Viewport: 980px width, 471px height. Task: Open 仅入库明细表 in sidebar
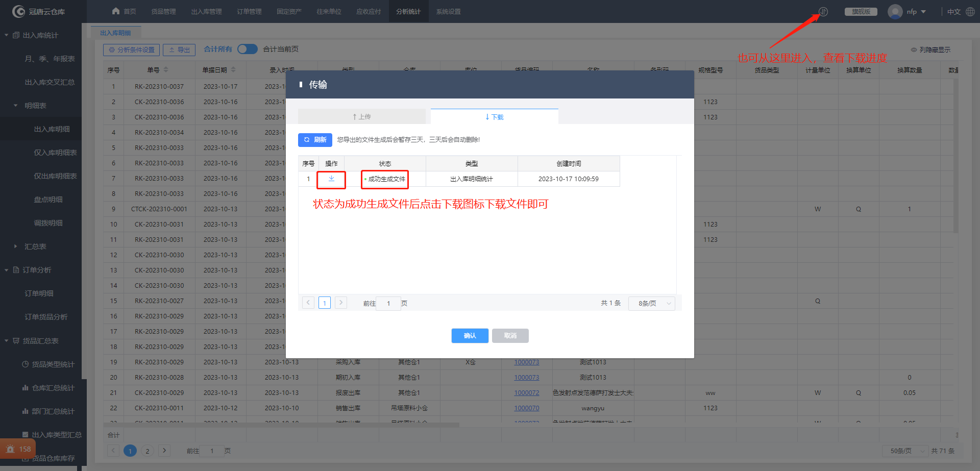[x=55, y=153]
